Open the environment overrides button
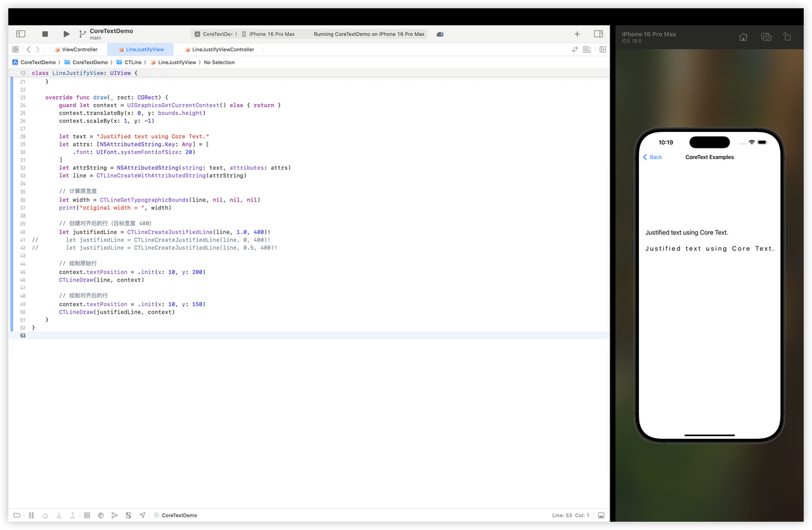This screenshot has height=530, width=812. coord(128,515)
